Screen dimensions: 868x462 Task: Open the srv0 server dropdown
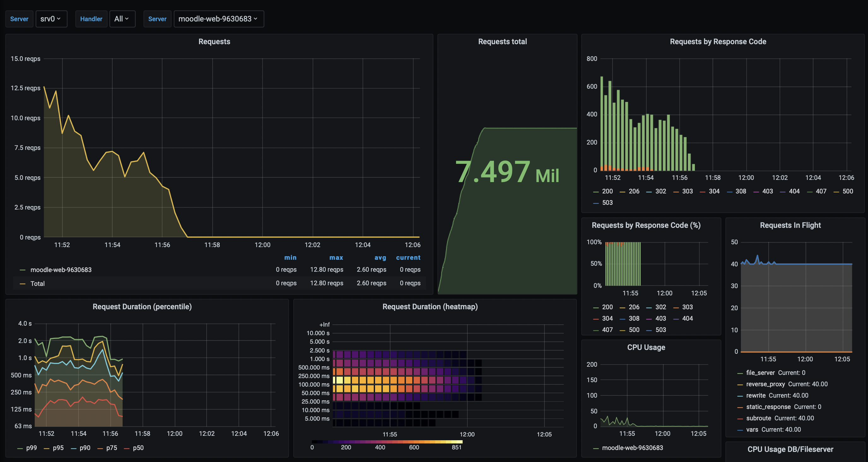(51, 19)
